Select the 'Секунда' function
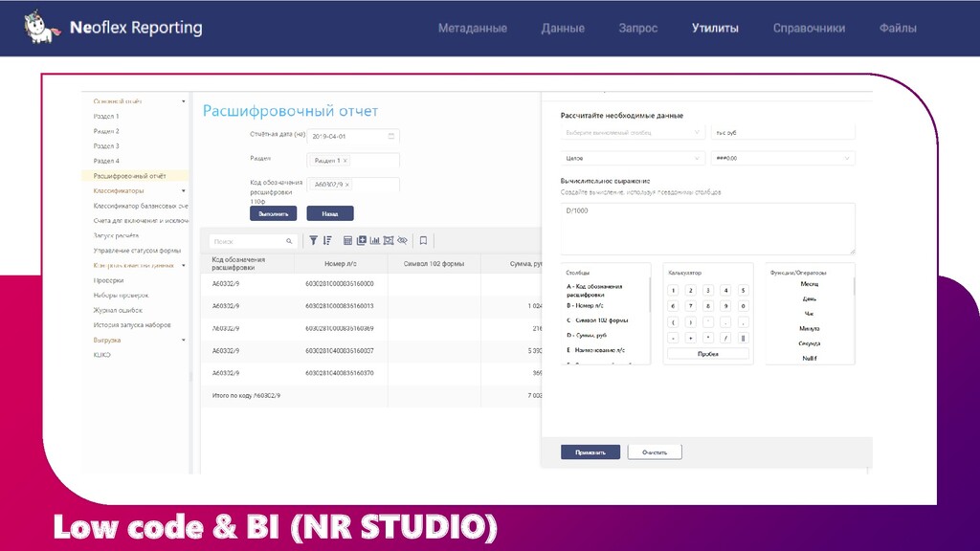Viewport: 980px width, 551px height. point(810,343)
